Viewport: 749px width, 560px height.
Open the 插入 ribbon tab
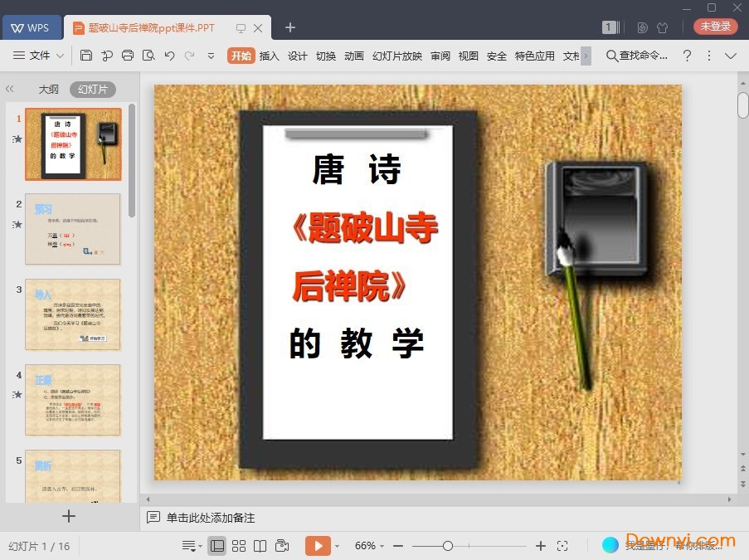(269, 56)
